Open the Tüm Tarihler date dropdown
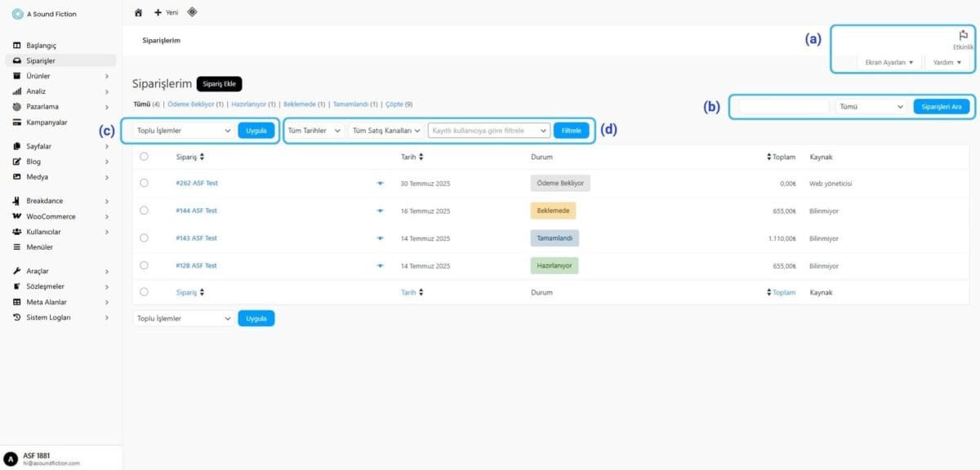Viewport: 980px width, 470px height. (x=314, y=131)
